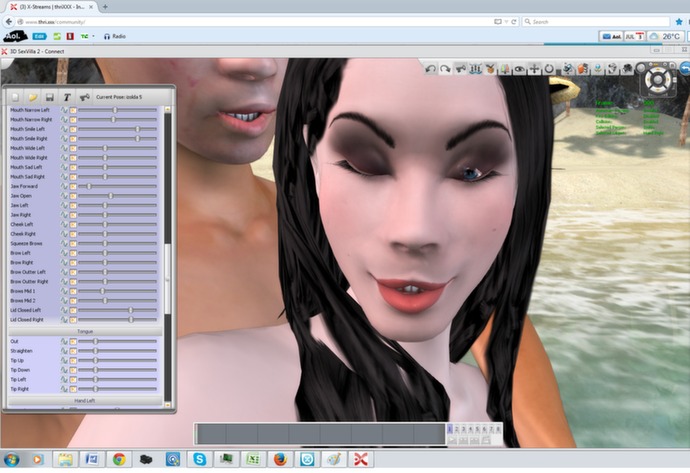Select the circular rotate tool

pyautogui.click(x=549, y=69)
